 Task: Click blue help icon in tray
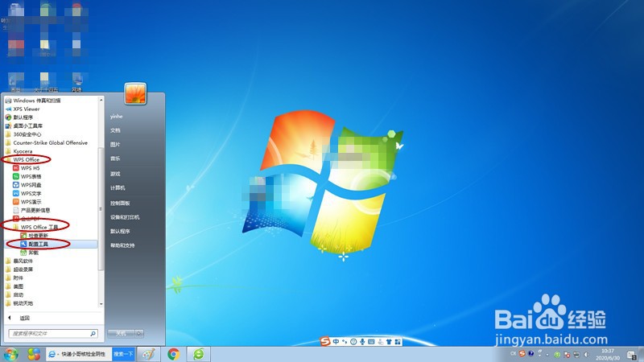(x=530, y=353)
